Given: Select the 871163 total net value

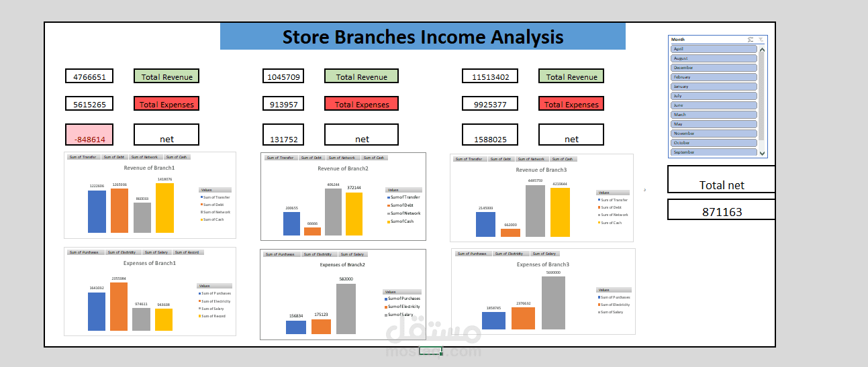Looking at the screenshot, I should [x=721, y=209].
